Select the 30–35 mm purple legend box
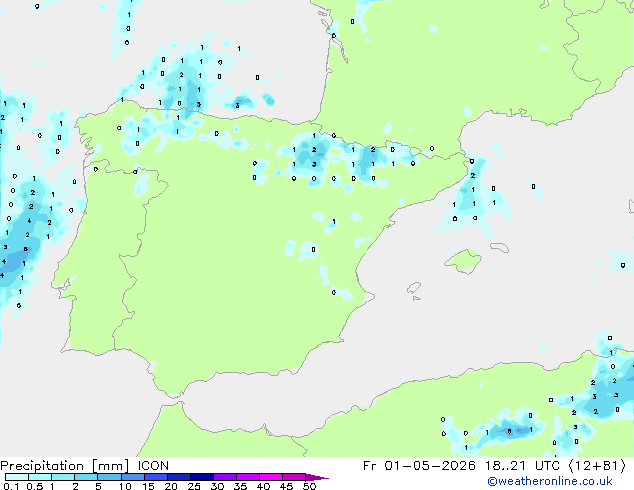The image size is (634, 490). [225, 477]
